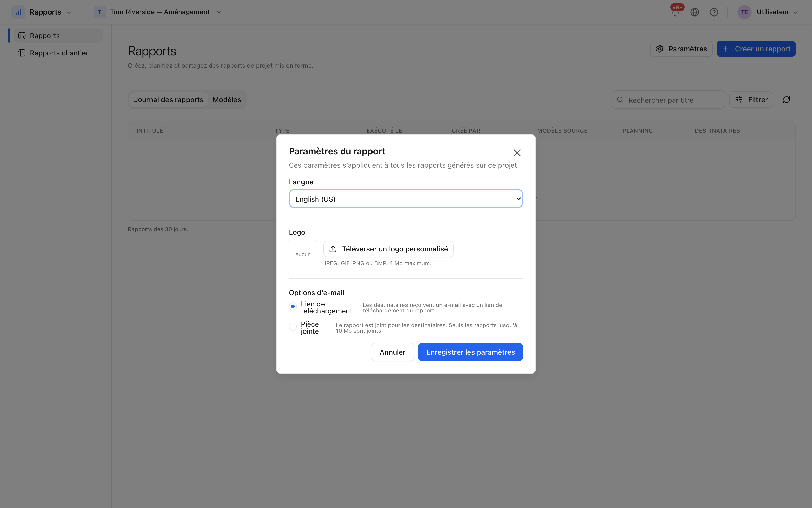
Task: Select Rapports chantier in the sidebar
Action: coord(58,53)
